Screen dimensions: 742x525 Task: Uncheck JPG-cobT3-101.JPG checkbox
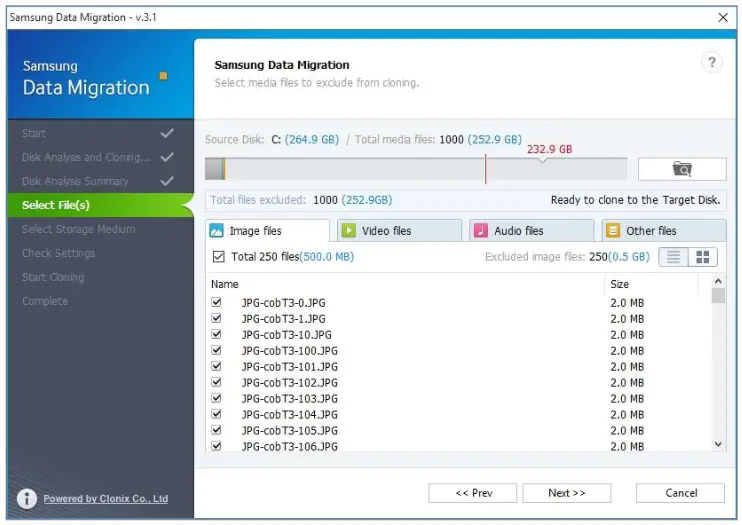tap(216, 366)
